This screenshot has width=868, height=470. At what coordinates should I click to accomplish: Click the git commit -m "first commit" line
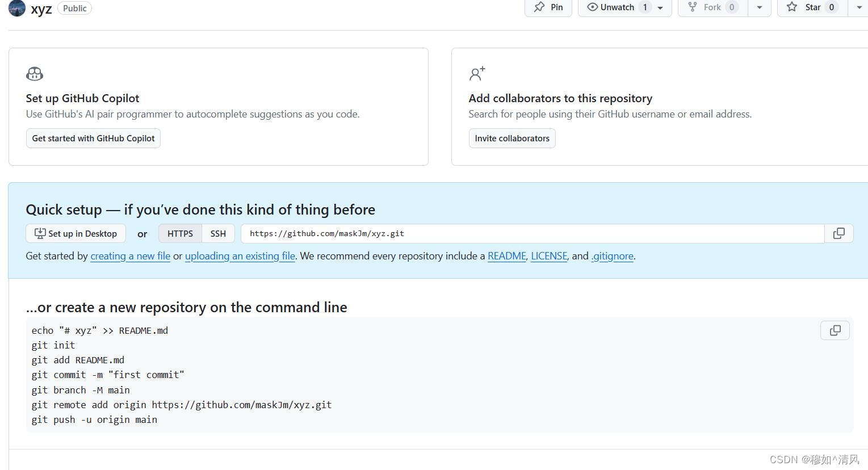click(108, 375)
